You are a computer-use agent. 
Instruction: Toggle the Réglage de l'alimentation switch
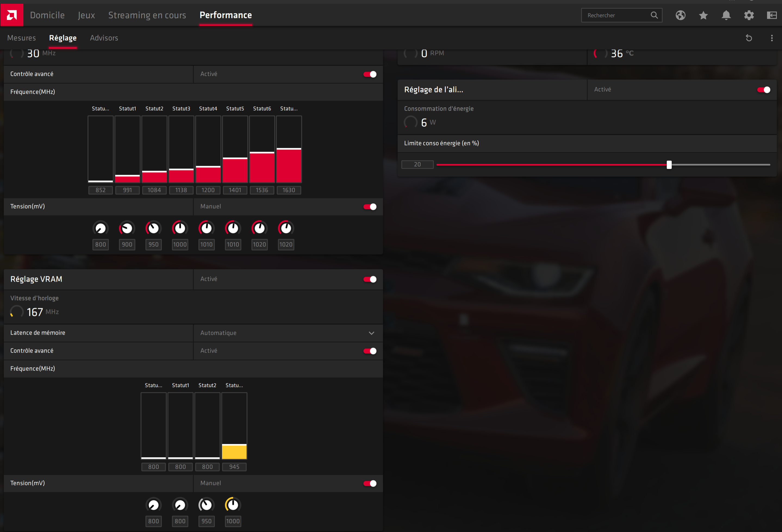coord(764,90)
